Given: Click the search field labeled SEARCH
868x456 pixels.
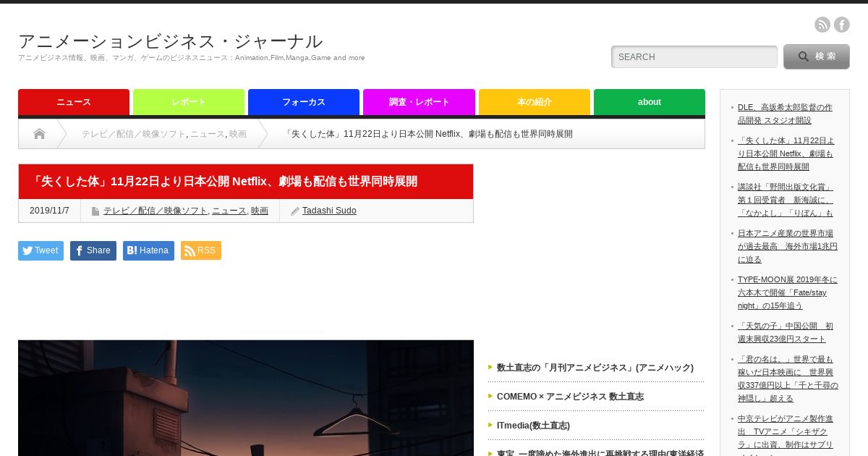Looking at the screenshot, I should click(x=694, y=56).
